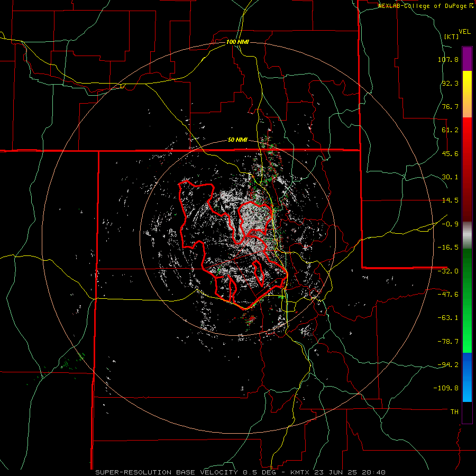The width and height of the screenshot is (476, 476).
Task: Click the -63.1 velocity scale value
Action: (x=448, y=318)
